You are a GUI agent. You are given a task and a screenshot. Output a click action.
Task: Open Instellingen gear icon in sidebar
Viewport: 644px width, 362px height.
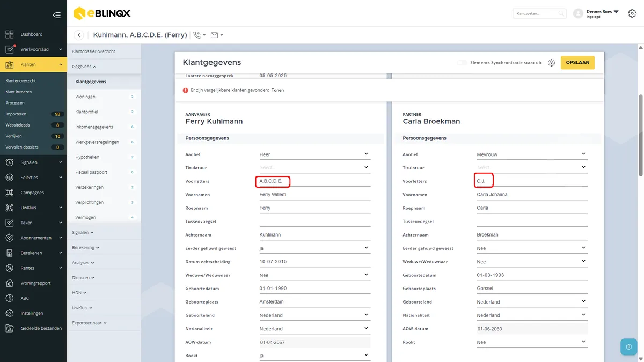(10, 313)
